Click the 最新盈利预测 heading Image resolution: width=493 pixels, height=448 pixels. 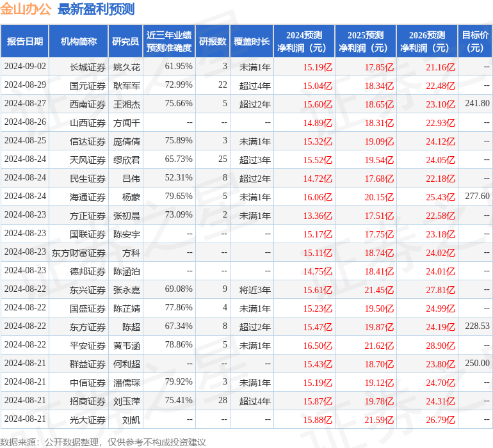[96, 9]
